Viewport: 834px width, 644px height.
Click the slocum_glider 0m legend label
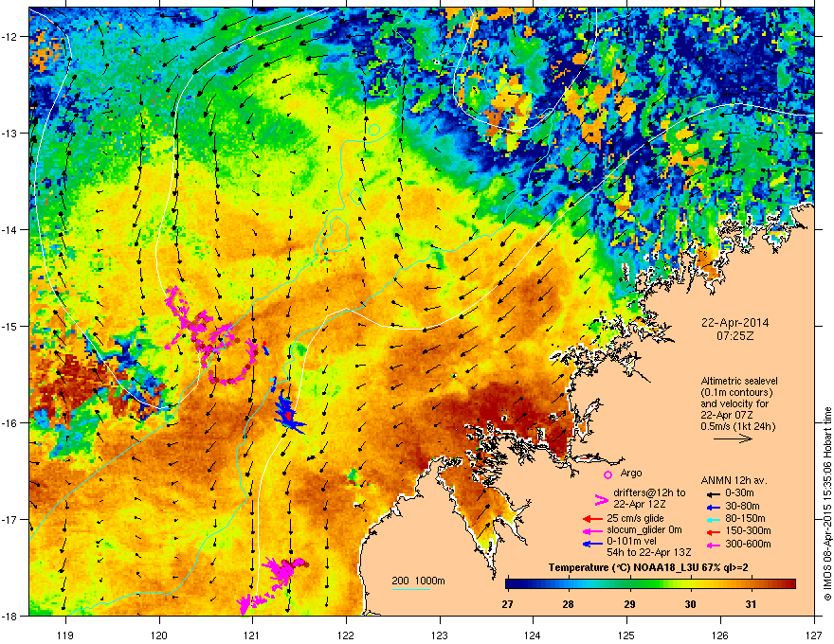[x=644, y=529]
